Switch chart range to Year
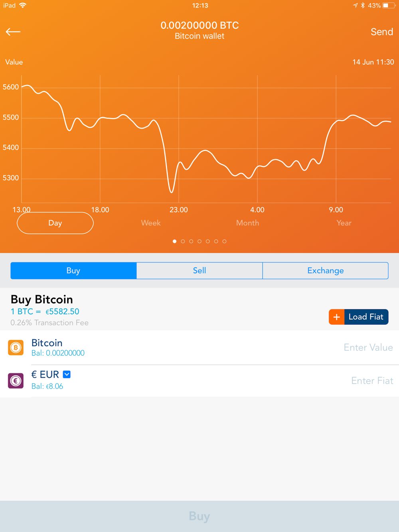 (344, 223)
